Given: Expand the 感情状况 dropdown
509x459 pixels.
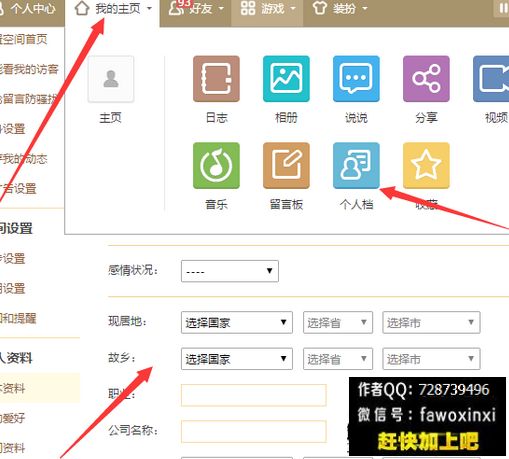Looking at the screenshot, I should [x=230, y=271].
